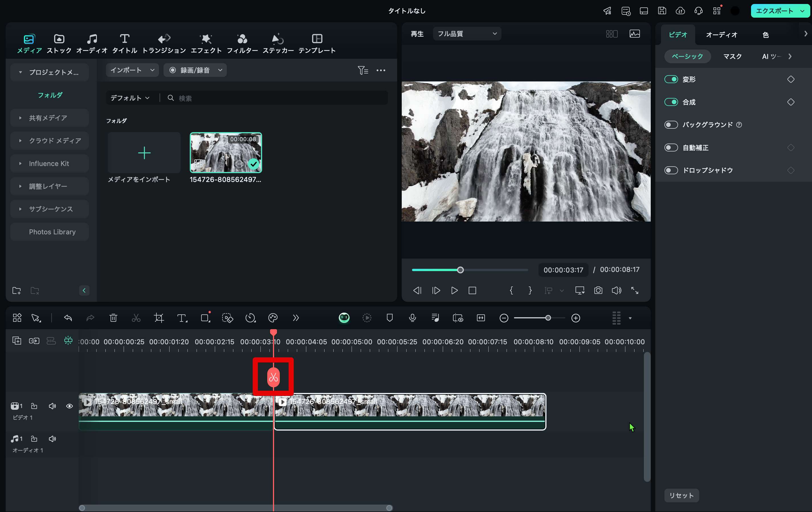
Task: Click the save project floppy icon
Action: click(x=662, y=11)
